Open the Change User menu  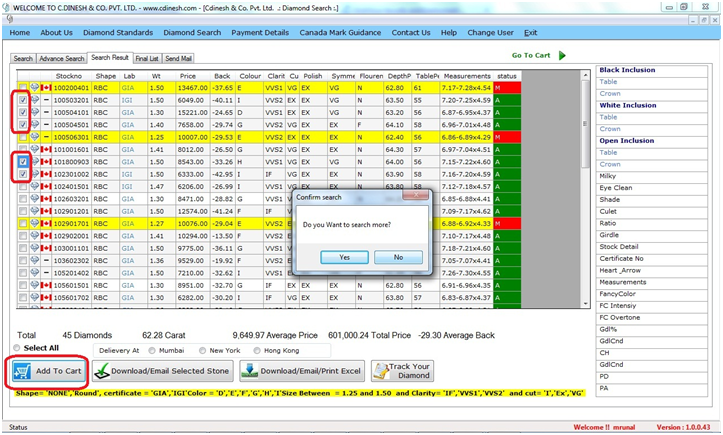490,33
